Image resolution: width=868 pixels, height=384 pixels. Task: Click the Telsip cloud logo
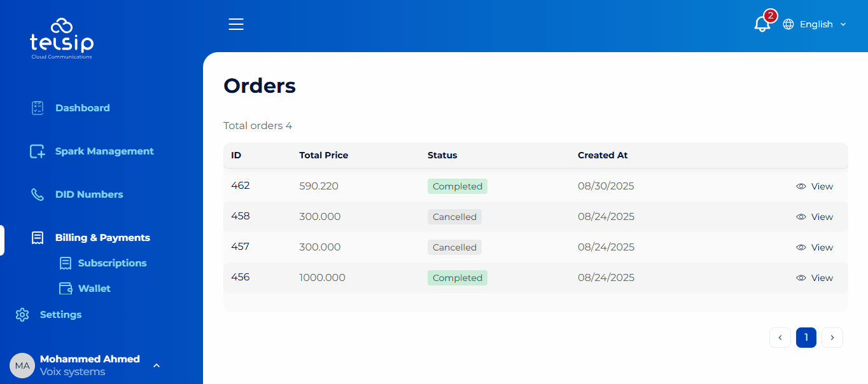62,38
